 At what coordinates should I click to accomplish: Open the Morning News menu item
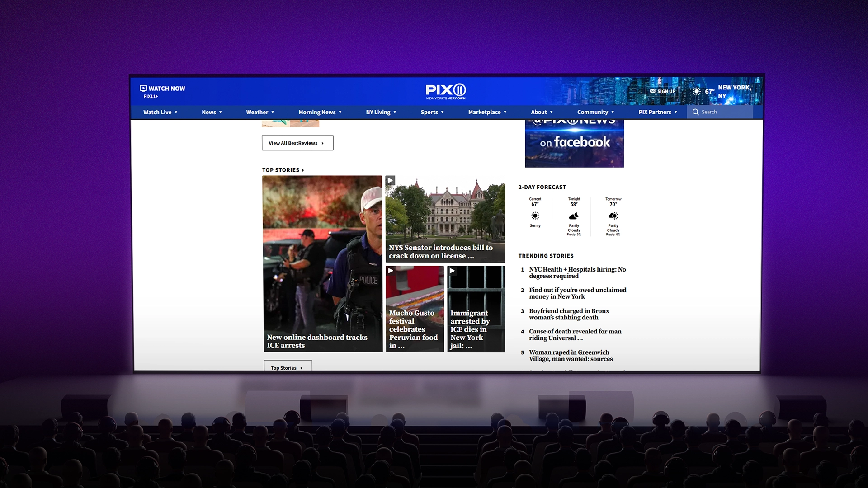[317, 112]
